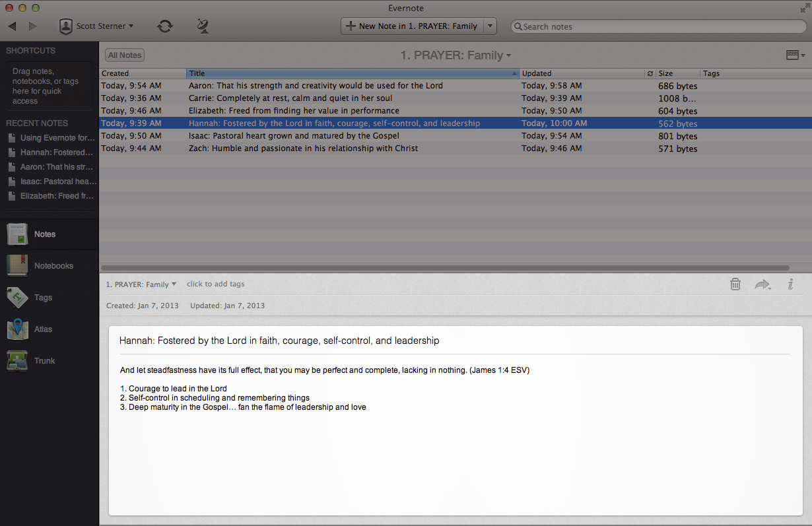Share note with arrow icon

coord(763,284)
